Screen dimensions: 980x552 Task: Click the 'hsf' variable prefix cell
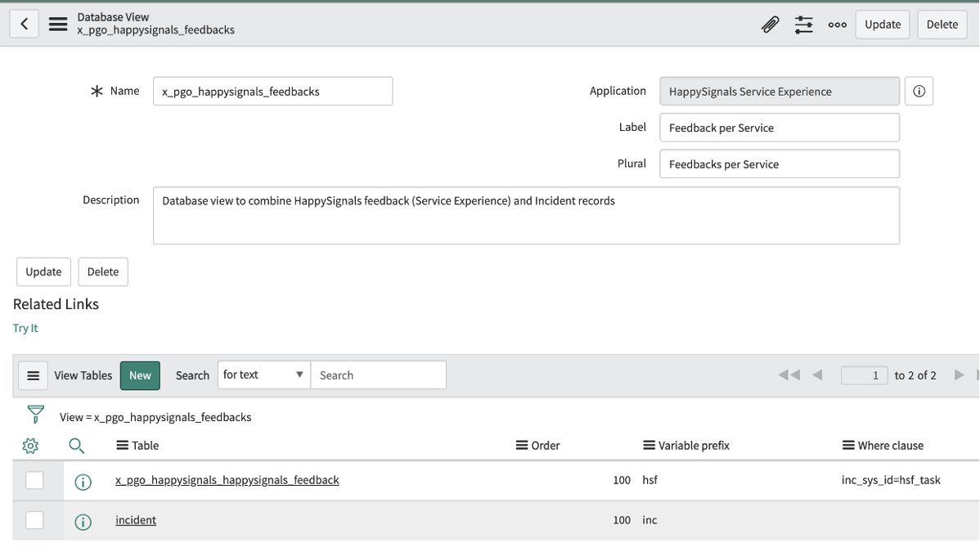650,480
